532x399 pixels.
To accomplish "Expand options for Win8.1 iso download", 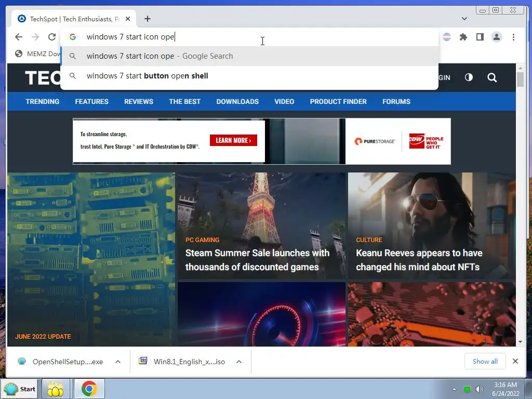I will (239, 362).
